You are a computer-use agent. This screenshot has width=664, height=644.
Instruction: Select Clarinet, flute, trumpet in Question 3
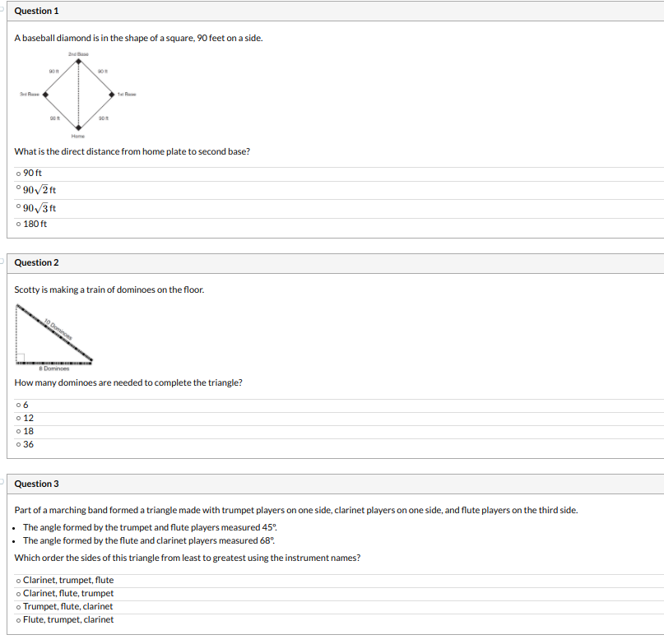coord(18,592)
